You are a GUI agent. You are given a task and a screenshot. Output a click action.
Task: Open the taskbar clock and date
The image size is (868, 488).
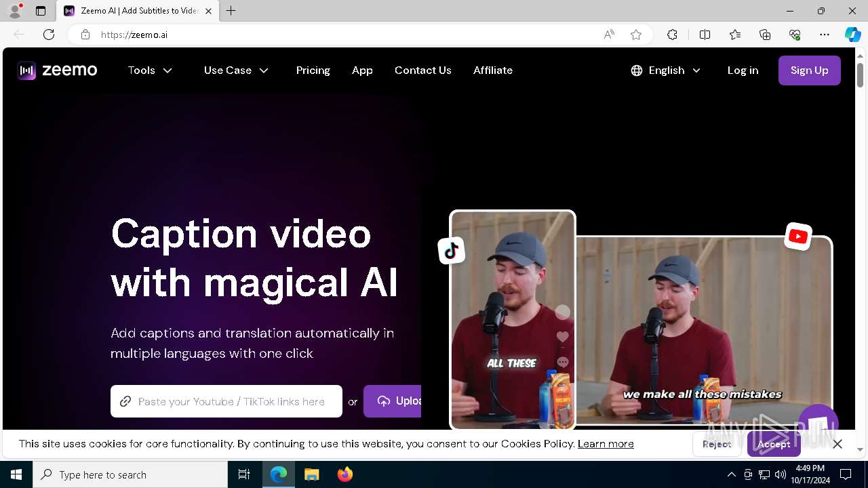(810, 474)
